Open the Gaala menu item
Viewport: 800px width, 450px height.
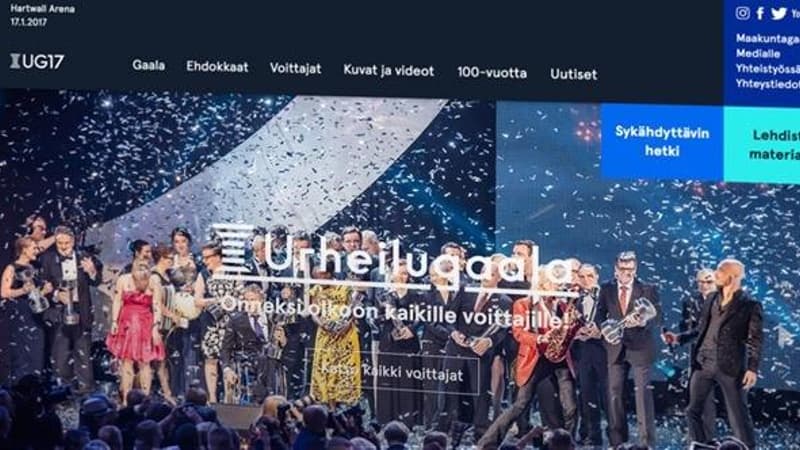pos(148,65)
